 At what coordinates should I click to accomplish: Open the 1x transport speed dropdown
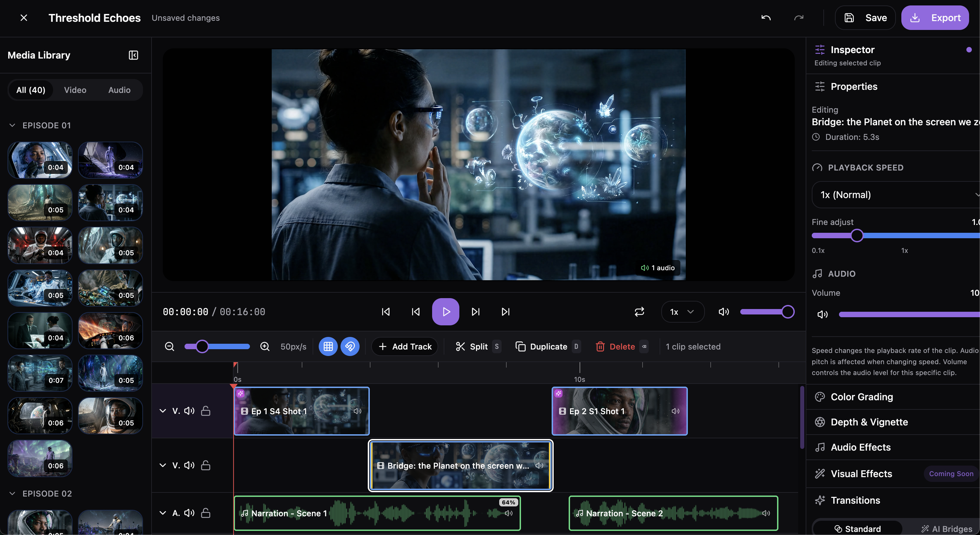[x=682, y=312]
